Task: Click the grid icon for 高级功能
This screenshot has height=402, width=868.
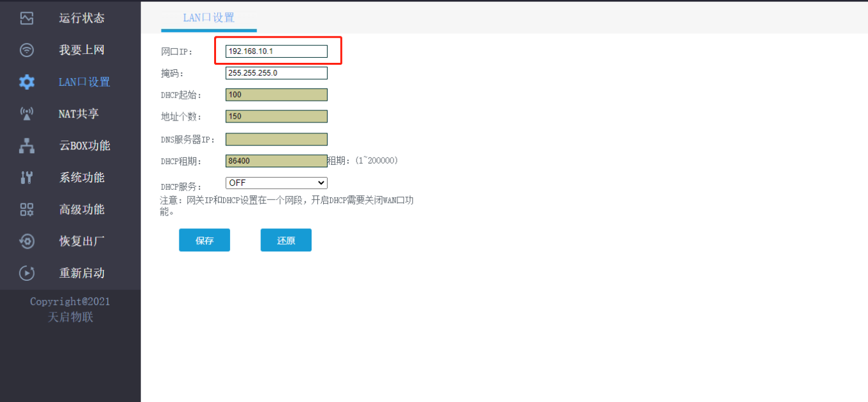Action: click(26, 210)
